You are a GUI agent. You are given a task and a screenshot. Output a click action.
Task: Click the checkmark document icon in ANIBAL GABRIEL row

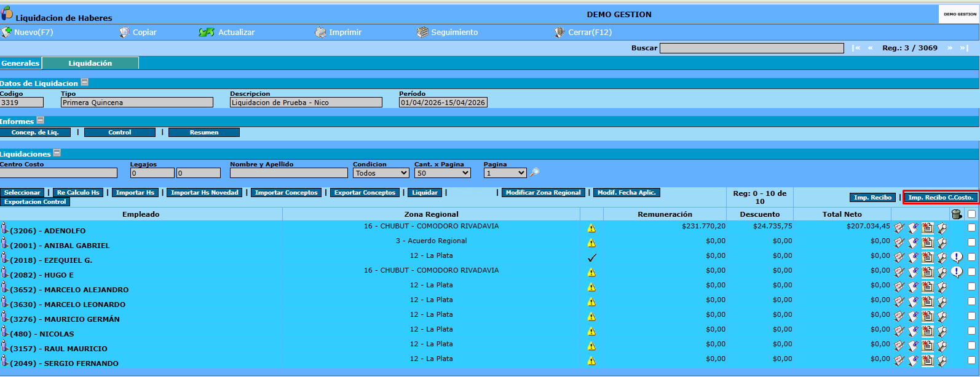(x=899, y=243)
